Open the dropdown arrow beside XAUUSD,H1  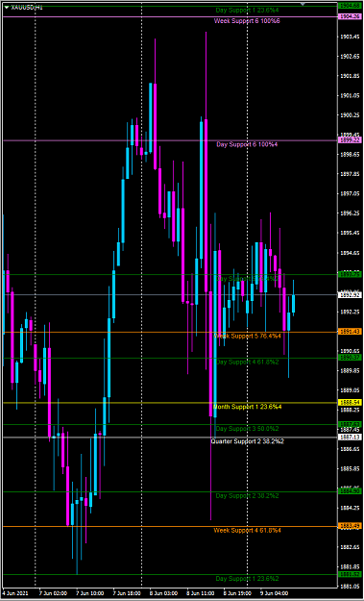coord(6,8)
